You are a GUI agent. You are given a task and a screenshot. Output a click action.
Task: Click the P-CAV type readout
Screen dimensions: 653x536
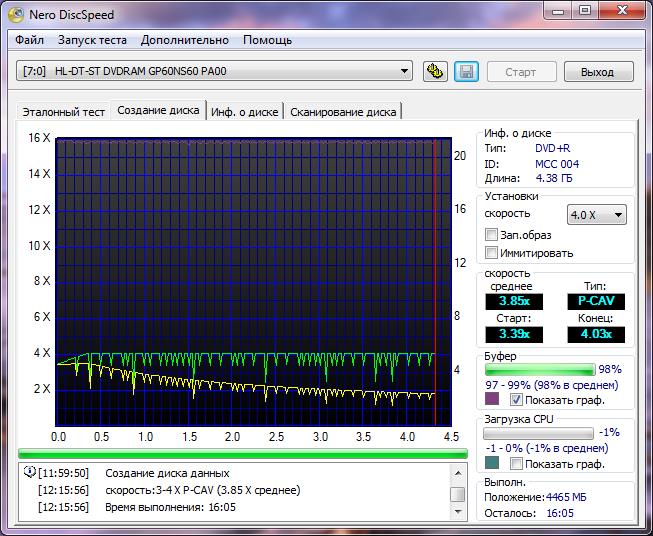pyautogui.click(x=596, y=301)
